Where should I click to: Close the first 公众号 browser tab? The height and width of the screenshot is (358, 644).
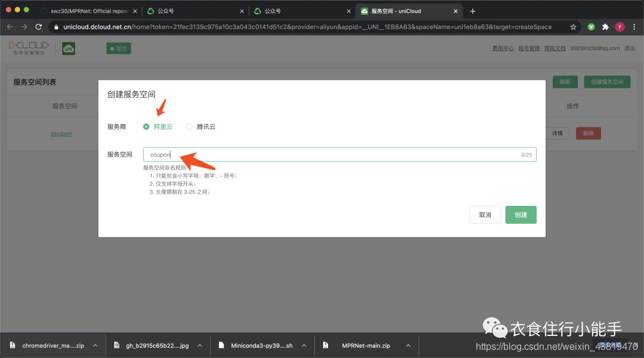[242, 11]
